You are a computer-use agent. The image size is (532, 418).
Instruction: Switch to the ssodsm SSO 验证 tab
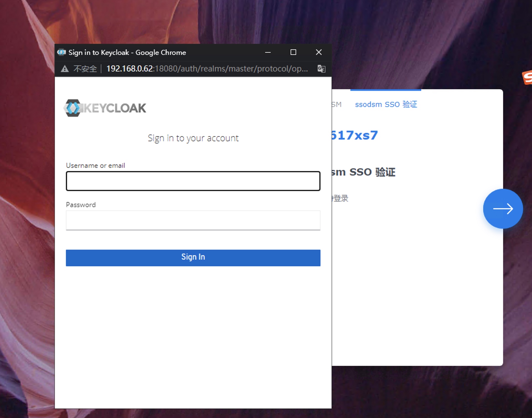point(386,104)
